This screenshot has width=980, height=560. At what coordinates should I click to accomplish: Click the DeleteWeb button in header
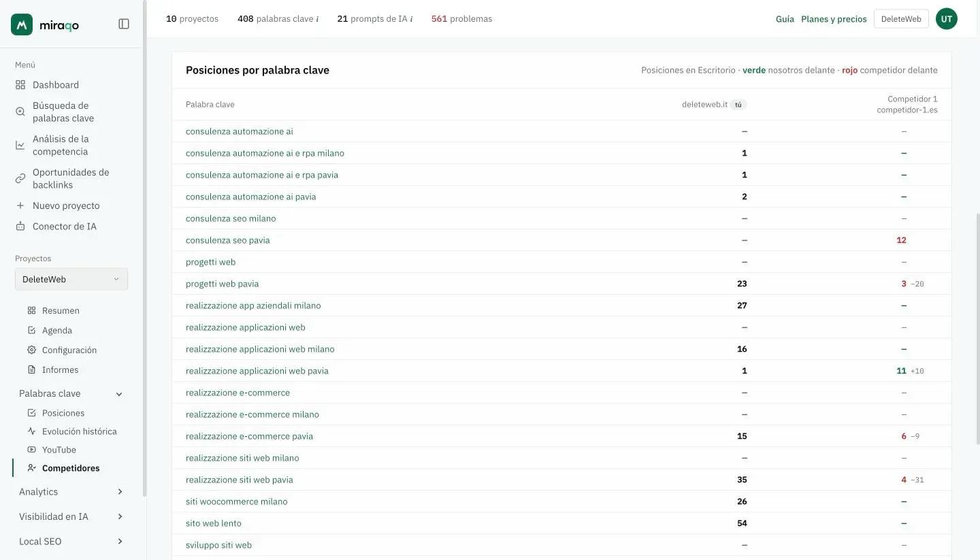[901, 19]
